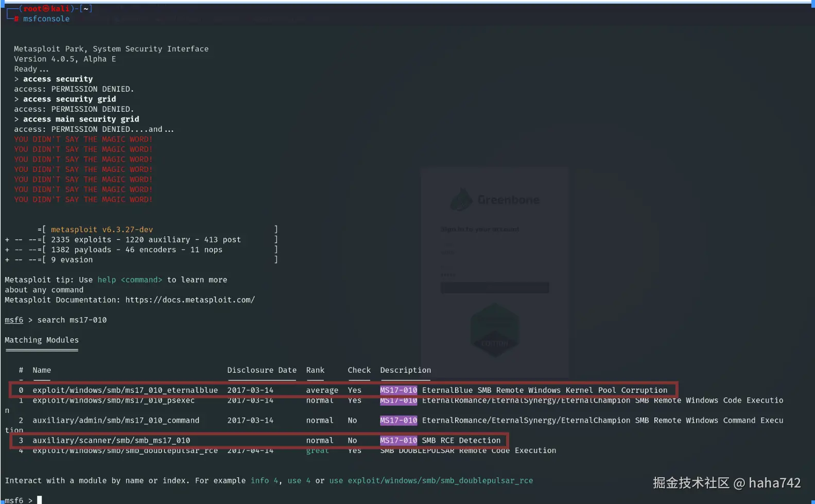Screen dimensions: 815x504
Task: Click the 'Check' column header
Action: (359, 370)
